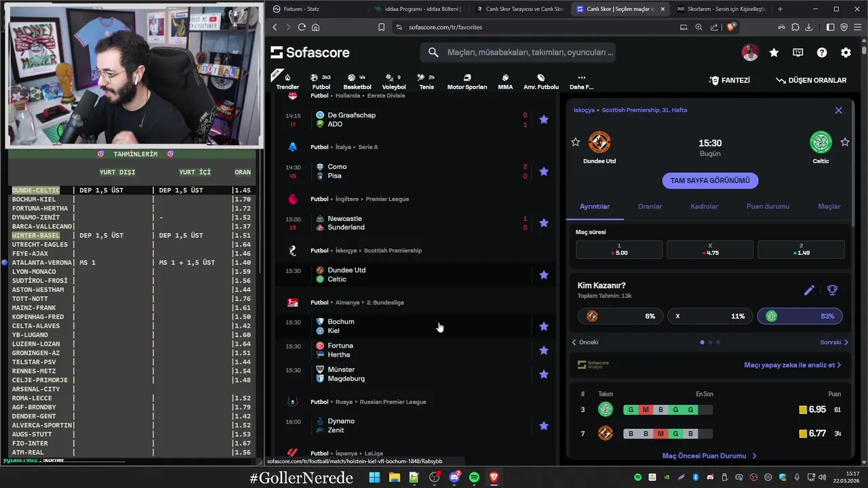Open the TV schedule icon in header
This screenshot has height=488, width=868.
(797, 52)
